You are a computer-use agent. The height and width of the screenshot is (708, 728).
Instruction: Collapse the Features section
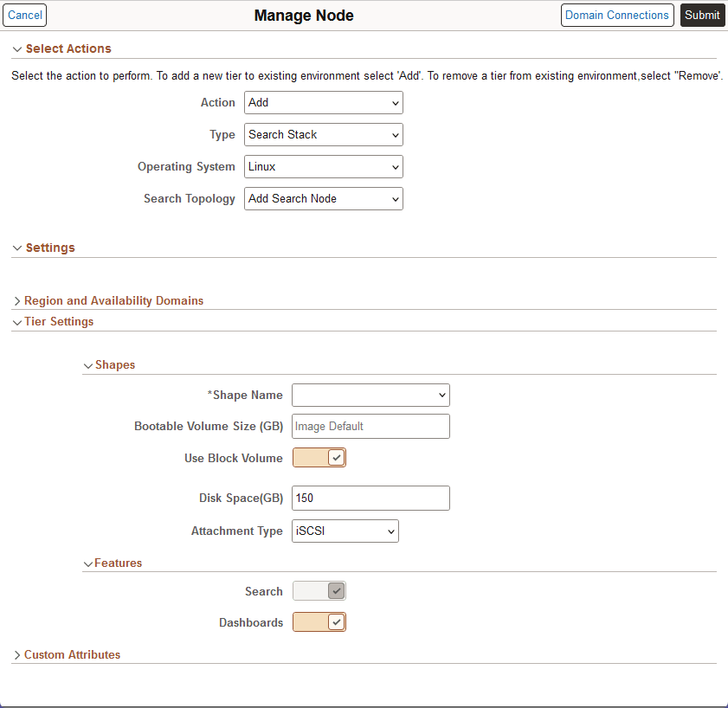pos(88,563)
